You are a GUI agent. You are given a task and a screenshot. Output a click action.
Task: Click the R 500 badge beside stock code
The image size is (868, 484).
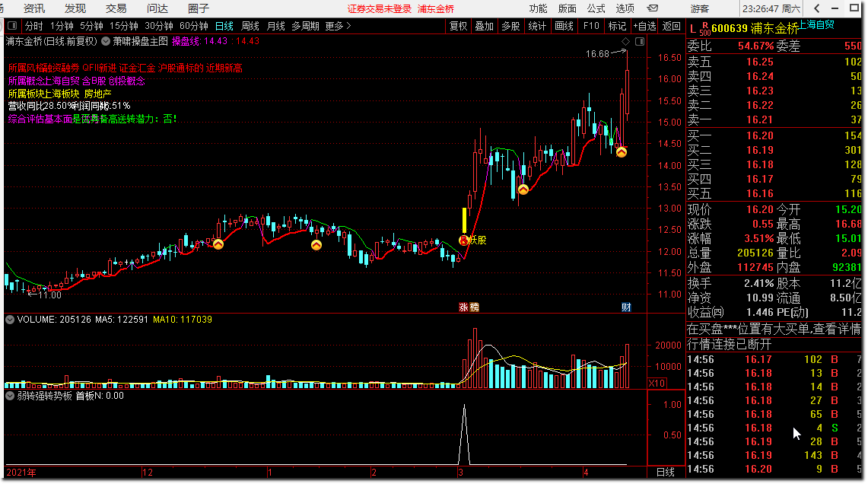(x=704, y=30)
